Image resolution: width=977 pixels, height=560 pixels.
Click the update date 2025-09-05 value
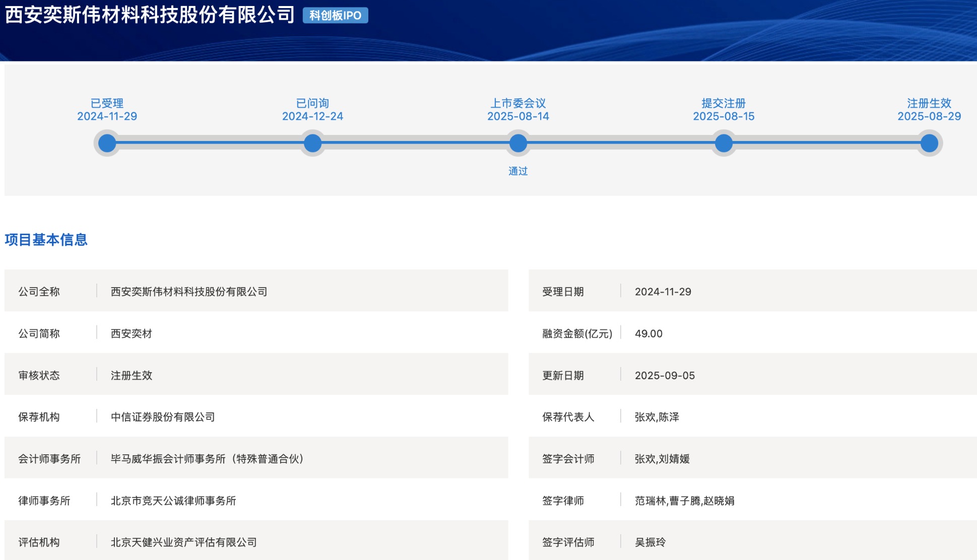point(665,375)
